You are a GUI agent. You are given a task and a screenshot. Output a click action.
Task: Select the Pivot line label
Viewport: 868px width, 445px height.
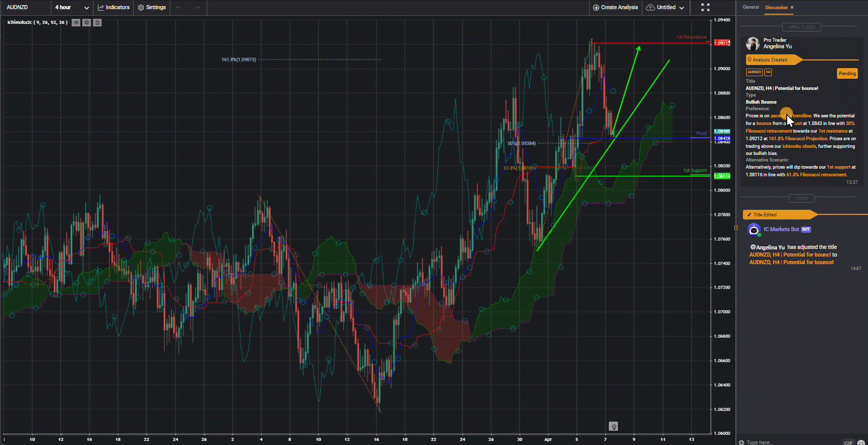point(701,134)
